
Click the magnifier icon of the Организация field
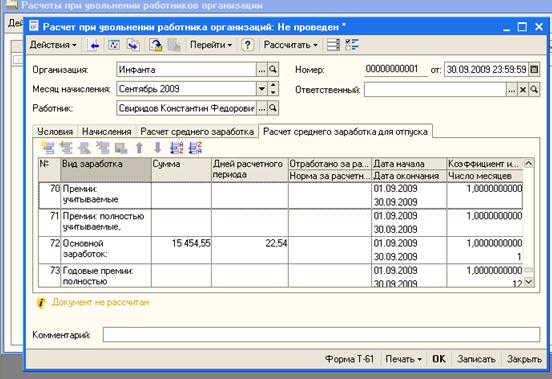coord(273,70)
